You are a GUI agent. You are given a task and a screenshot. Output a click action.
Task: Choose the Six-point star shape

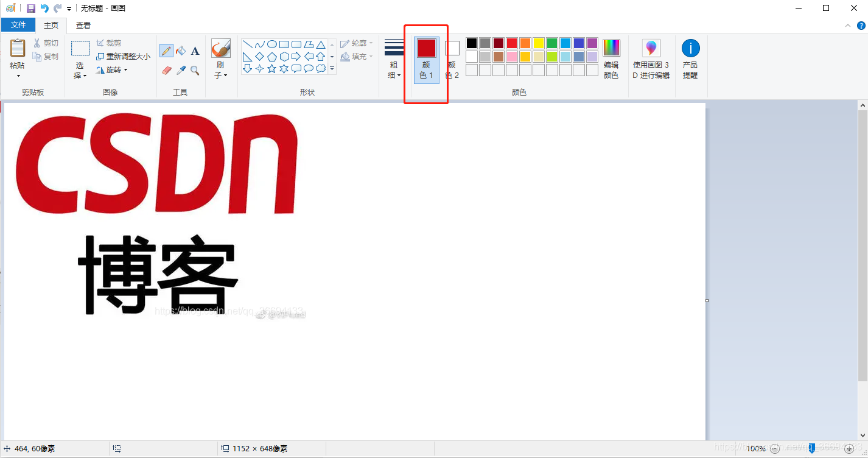pos(284,69)
